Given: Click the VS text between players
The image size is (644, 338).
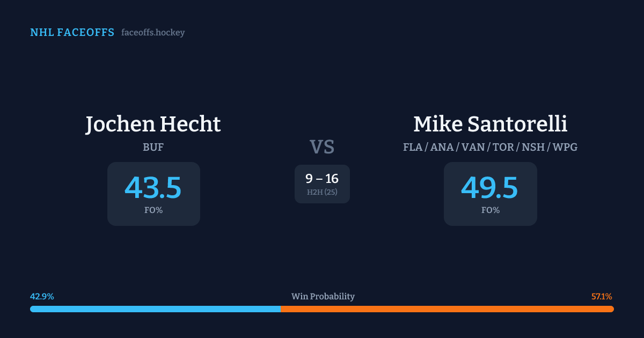Looking at the screenshot, I should (x=322, y=147).
